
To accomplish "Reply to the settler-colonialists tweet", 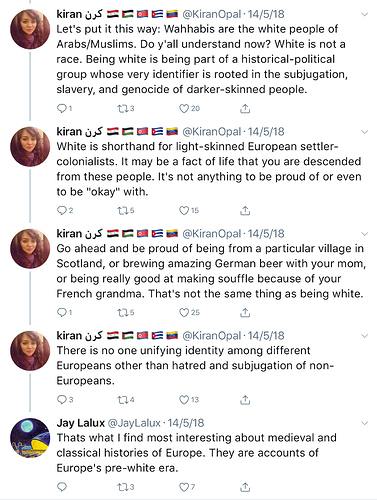I will click(x=62, y=210).
